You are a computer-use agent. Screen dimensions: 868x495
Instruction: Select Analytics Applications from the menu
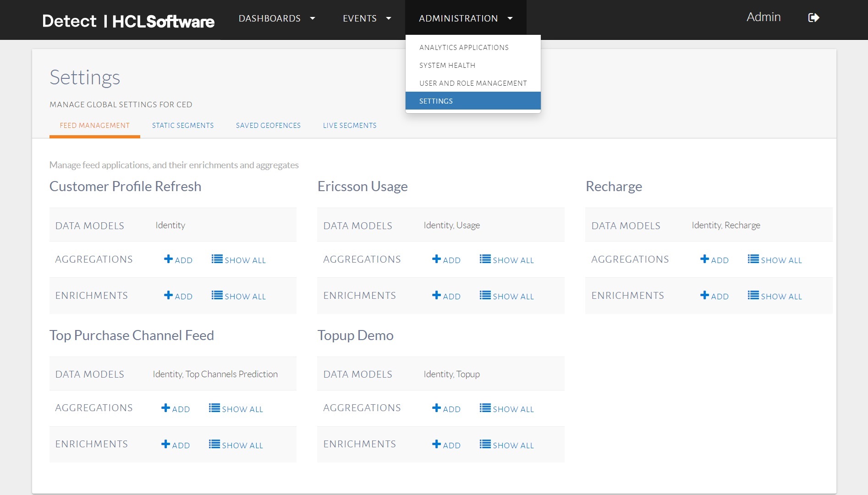[464, 48]
